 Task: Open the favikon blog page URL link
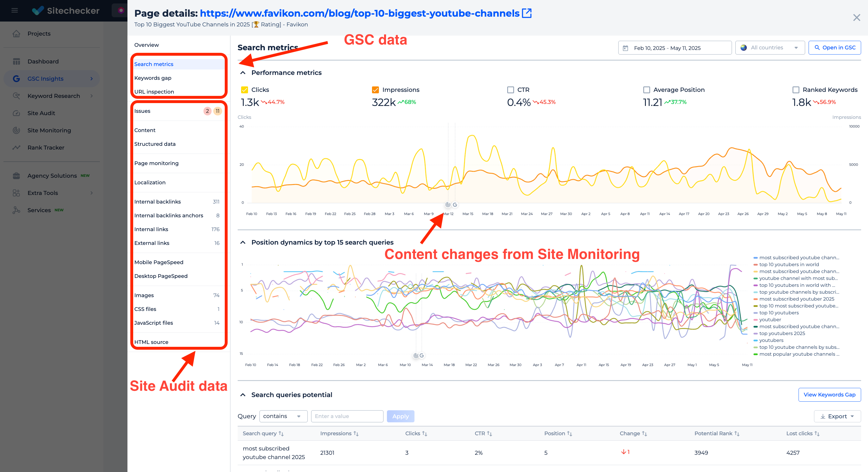pos(360,13)
